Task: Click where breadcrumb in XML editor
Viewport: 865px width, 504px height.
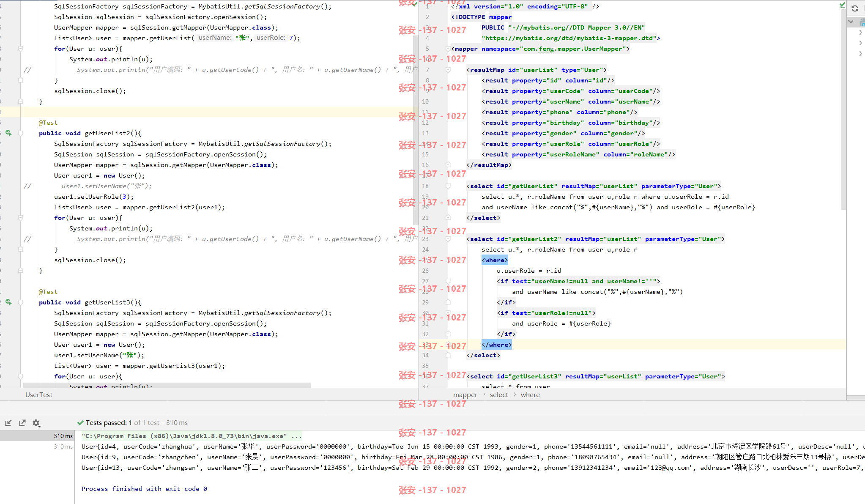Action: pyautogui.click(x=530, y=394)
